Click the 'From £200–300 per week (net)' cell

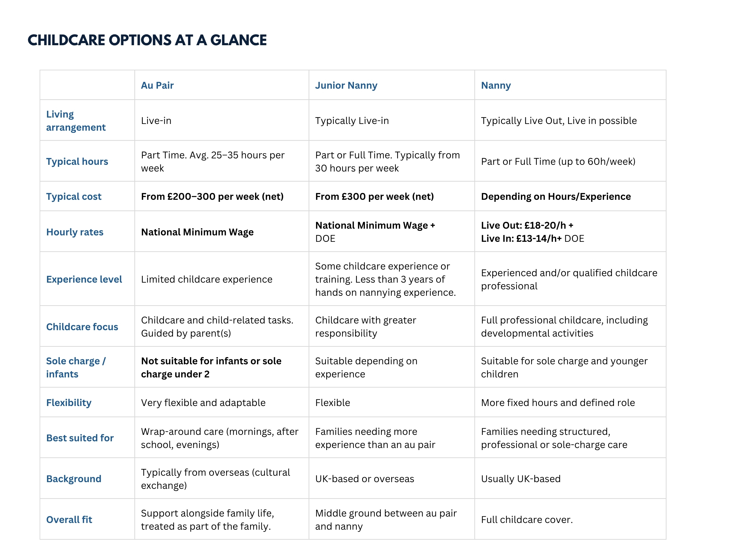click(x=212, y=197)
